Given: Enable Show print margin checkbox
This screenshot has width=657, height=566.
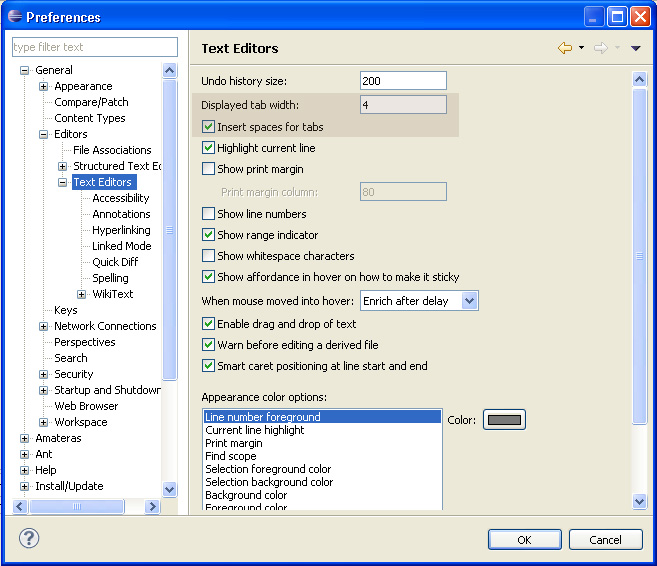Looking at the screenshot, I should click(x=209, y=169).
